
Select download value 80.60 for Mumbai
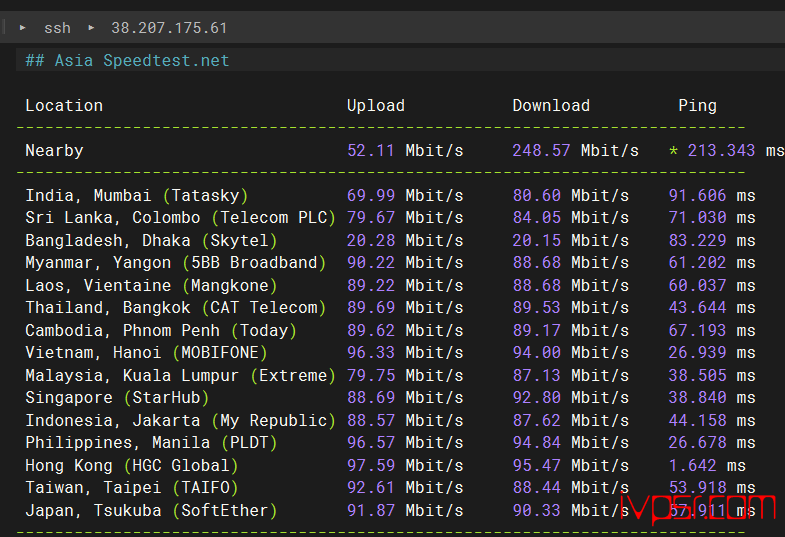pos(537,196)
